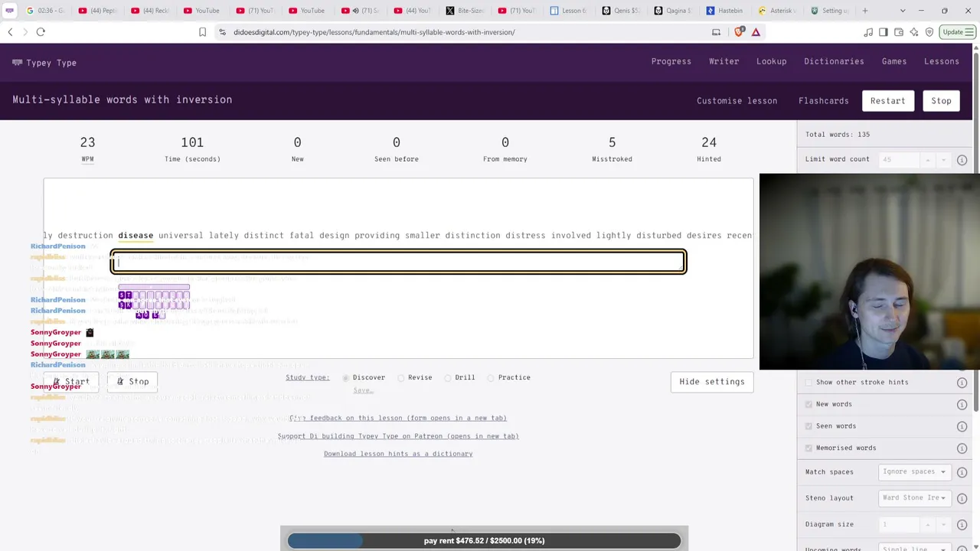
Task: Open a new browser tab with plus icon
Action: (x=865, y=11)
